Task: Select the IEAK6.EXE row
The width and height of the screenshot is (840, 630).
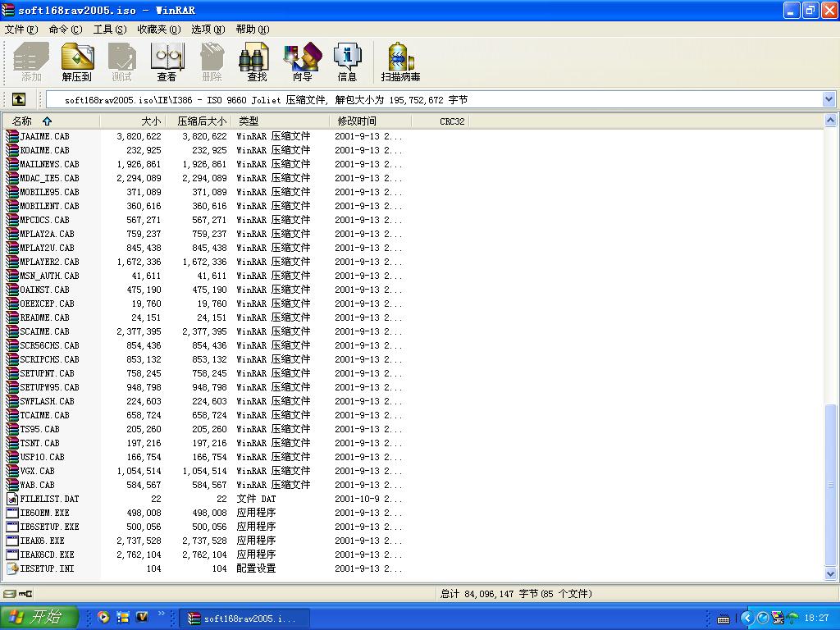Action: [x=203, y=541]
